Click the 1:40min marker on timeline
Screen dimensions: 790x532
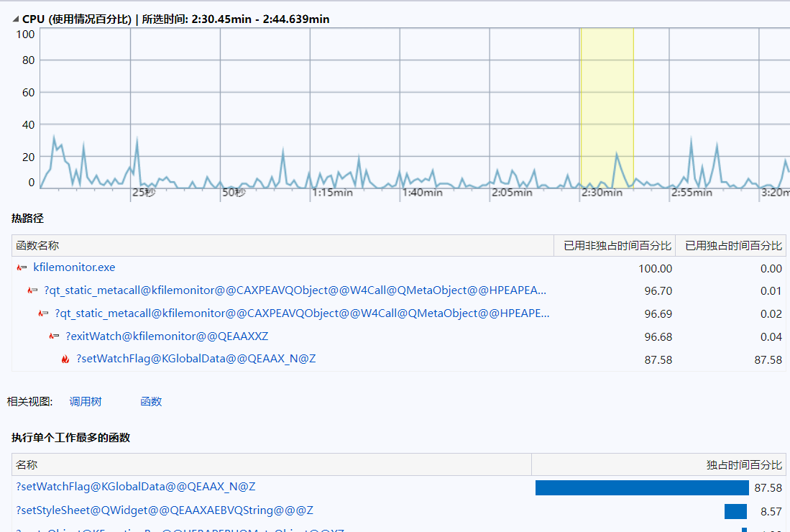(422, 193)
